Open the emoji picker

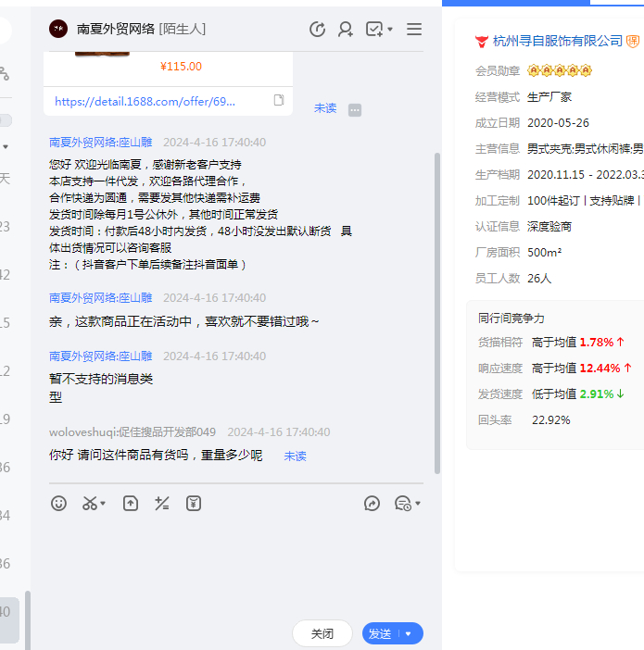click(x=58, y=504)
